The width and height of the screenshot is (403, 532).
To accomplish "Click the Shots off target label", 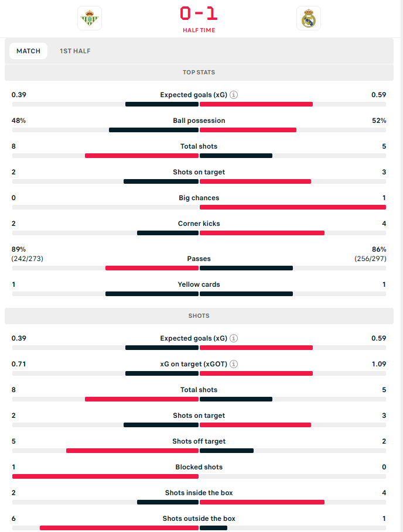I will pyautogui.click(x=199, y=441).
